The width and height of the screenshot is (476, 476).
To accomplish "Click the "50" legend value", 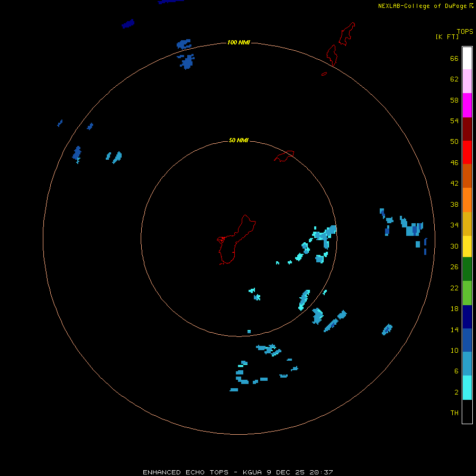I will click(454, 142).
